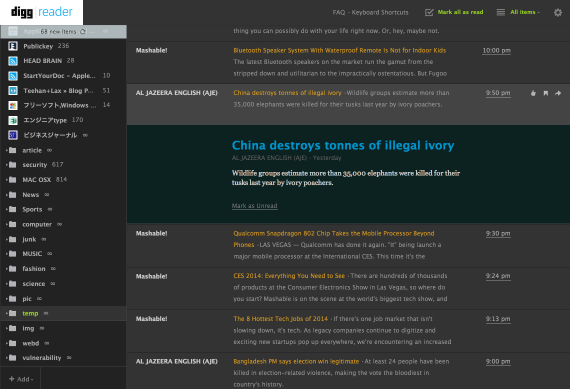Click the News folder icon
Image resolution: width=570 pixels, height=389 pixels.
[x=12, y=195]
